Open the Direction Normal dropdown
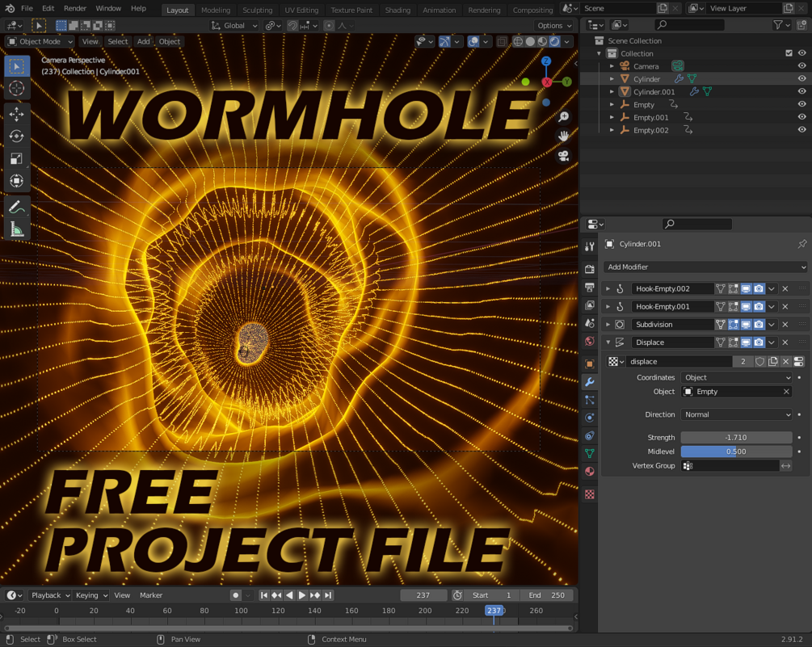 point(736,414)
